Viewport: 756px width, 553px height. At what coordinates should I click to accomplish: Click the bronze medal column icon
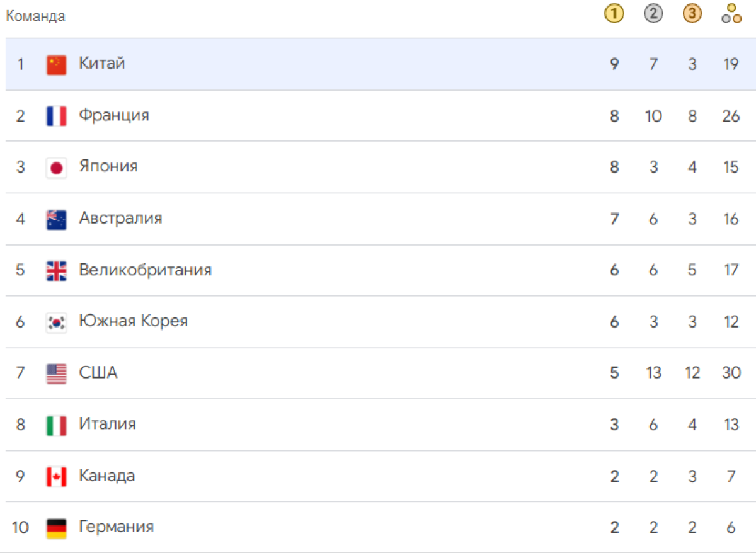pyautogui.click(x=692, y=14)
